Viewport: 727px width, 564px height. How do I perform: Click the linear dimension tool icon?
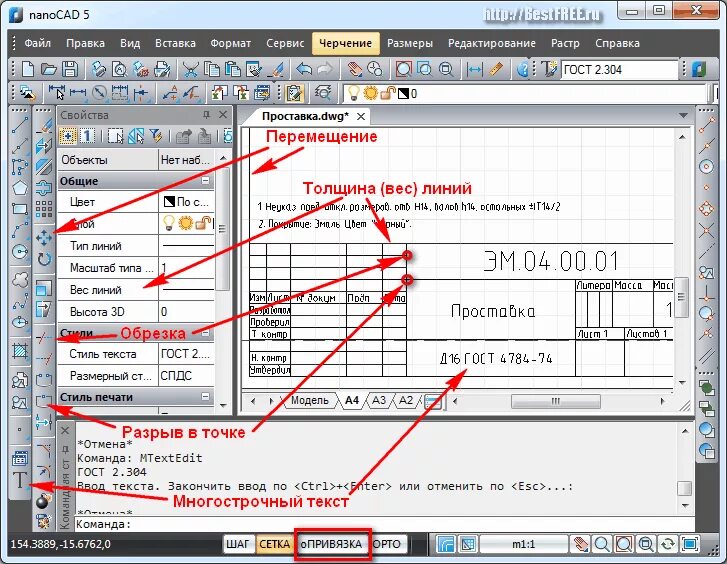point(77,93)
